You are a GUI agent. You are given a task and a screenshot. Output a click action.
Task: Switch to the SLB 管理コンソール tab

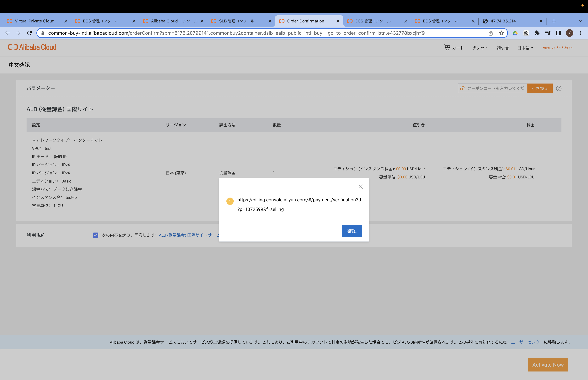click(236, 21)
